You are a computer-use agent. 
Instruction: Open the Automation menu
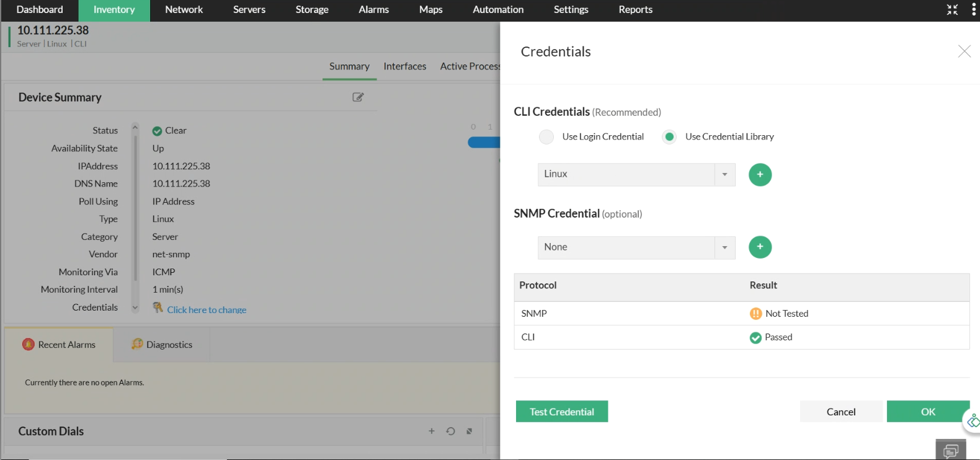(498, 10)
